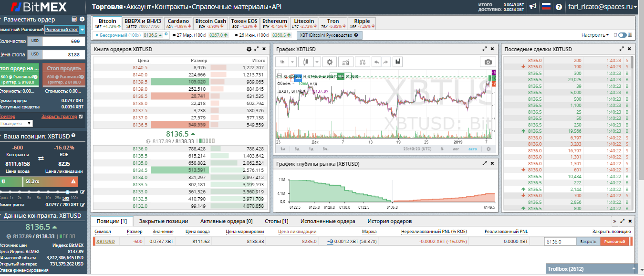Click the green stop-order buy button
The height and width of the screenshot is (276, 644).
(x=19, y=74)
